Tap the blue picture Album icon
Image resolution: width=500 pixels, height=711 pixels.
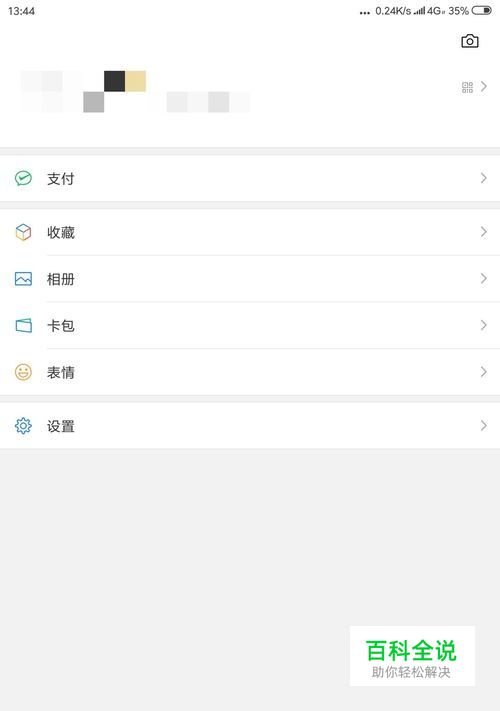[x=23, y=278]
